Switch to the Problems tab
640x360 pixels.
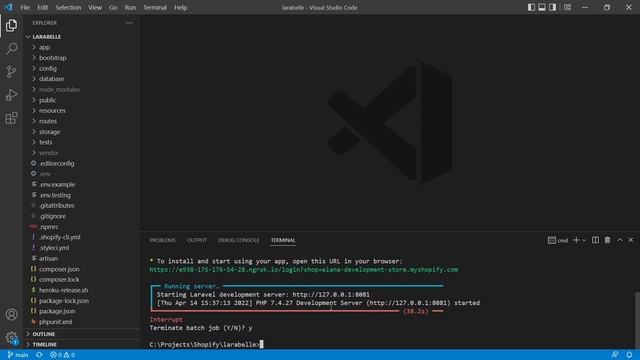(x=162, y=240)
